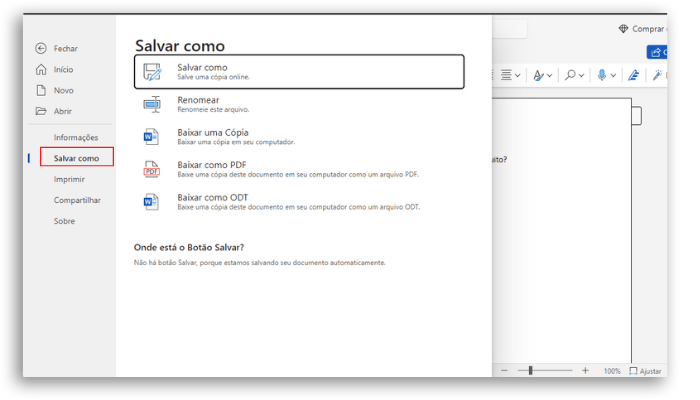Click the PDF file icon

point(151,169)
